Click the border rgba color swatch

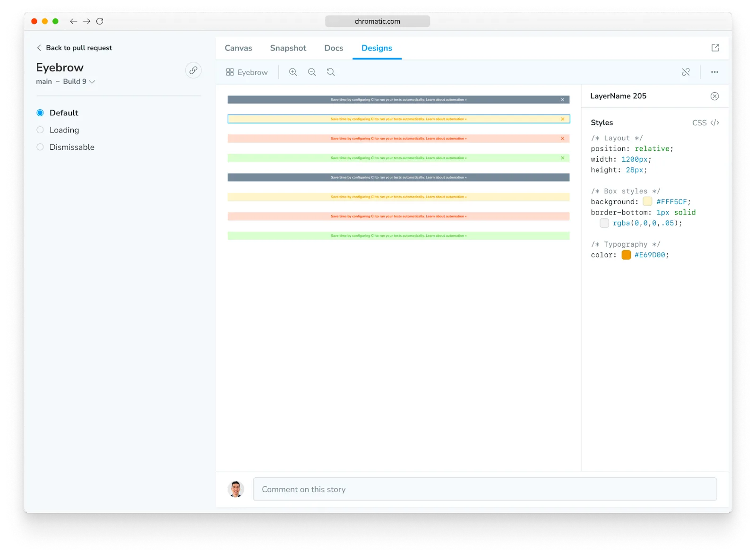click(604, 223)
